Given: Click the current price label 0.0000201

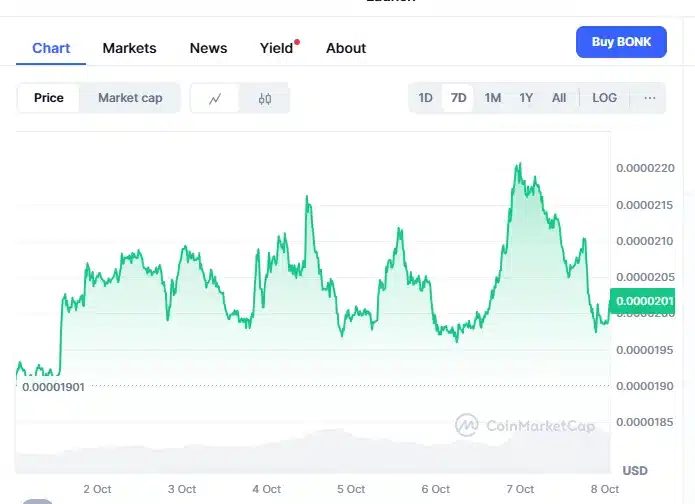Looking at the screenshot, I should (x=648, y=301).
